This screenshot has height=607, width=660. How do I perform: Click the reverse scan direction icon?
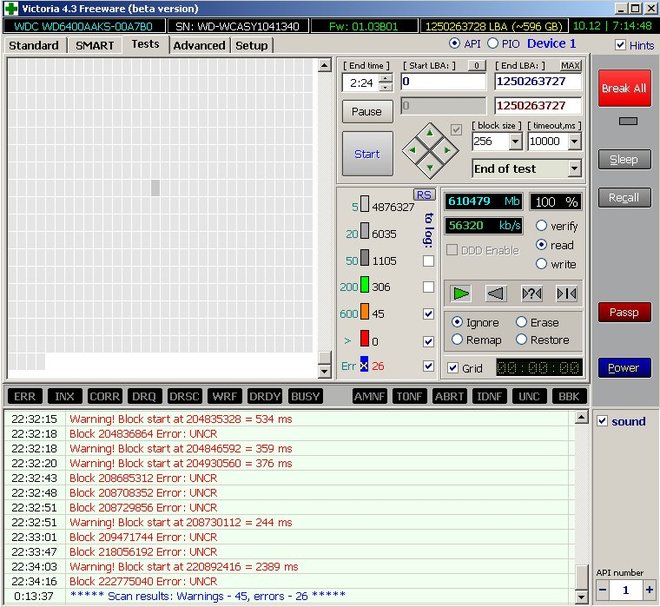click(495, 293)
